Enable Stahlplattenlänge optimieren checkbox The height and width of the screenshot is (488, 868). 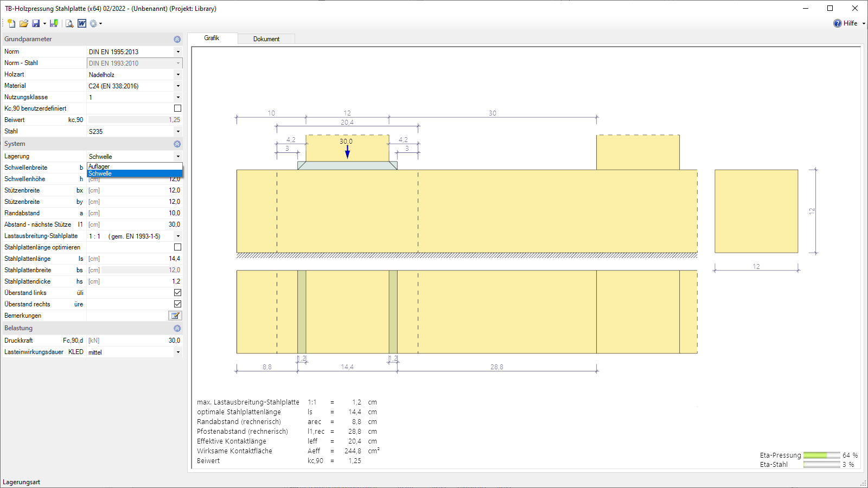click(177, 247)
